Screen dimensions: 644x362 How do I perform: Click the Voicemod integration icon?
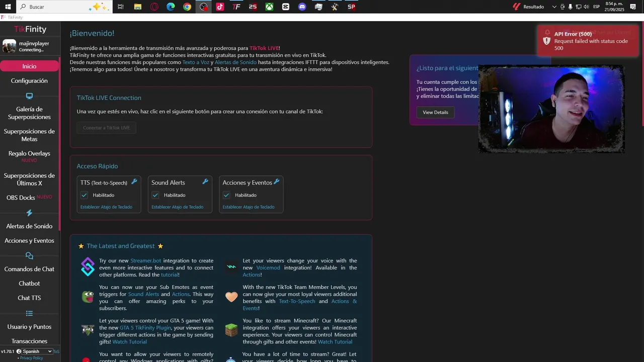click(231, 267)
